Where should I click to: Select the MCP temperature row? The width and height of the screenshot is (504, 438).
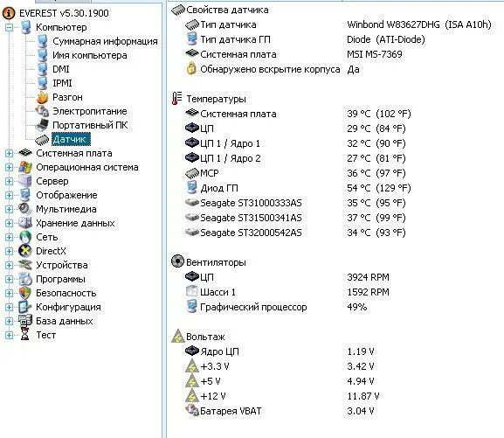210,173
